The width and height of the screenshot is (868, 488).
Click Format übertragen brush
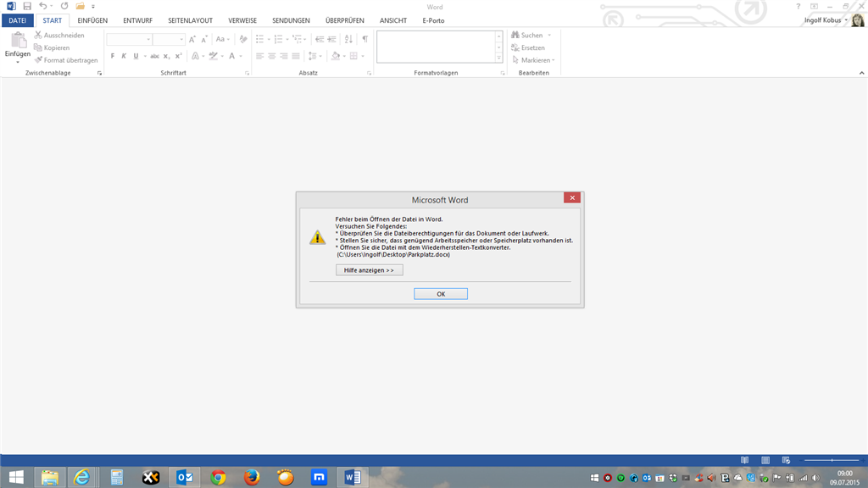point(66,60)
